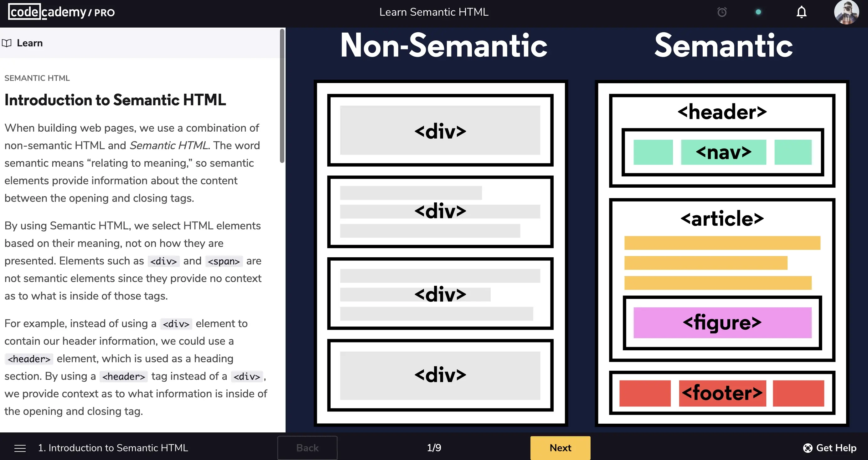Click the Learn Semantic HTML course title

(x=434, y=12)
